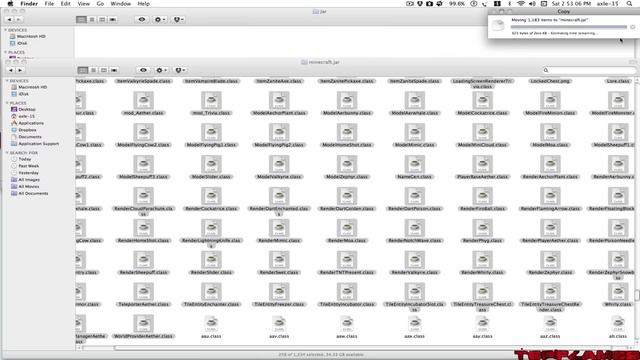
Task: Open the File menu
Action: coord(49,4)
